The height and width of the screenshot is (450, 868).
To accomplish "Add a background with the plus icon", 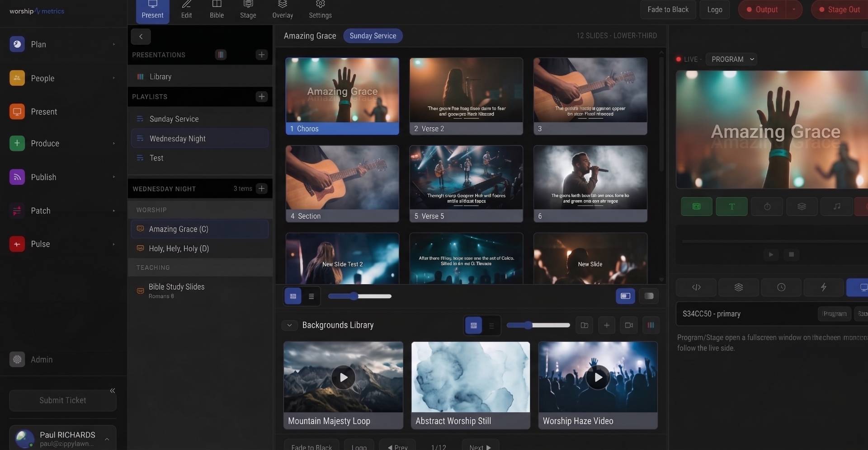I will click(x=606, y=325).
